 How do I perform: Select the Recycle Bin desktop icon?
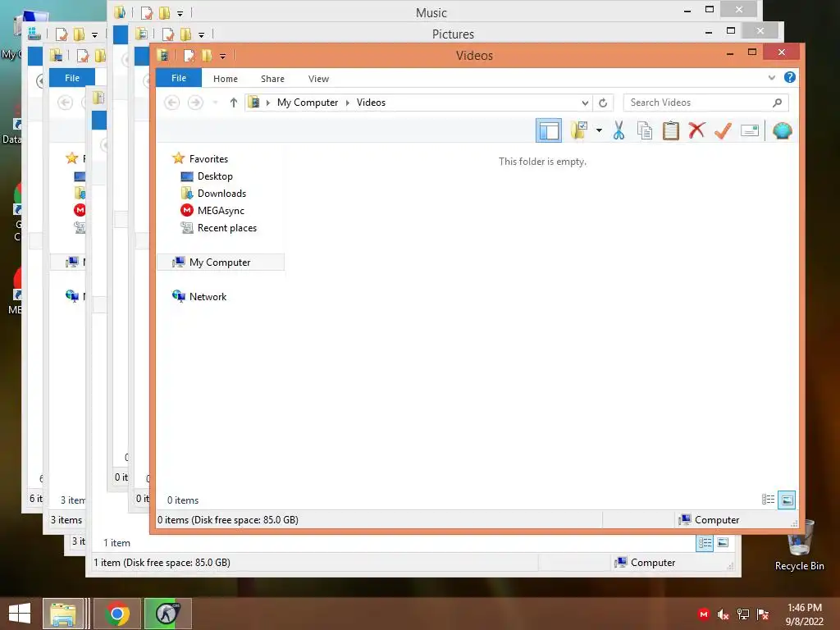799,546
